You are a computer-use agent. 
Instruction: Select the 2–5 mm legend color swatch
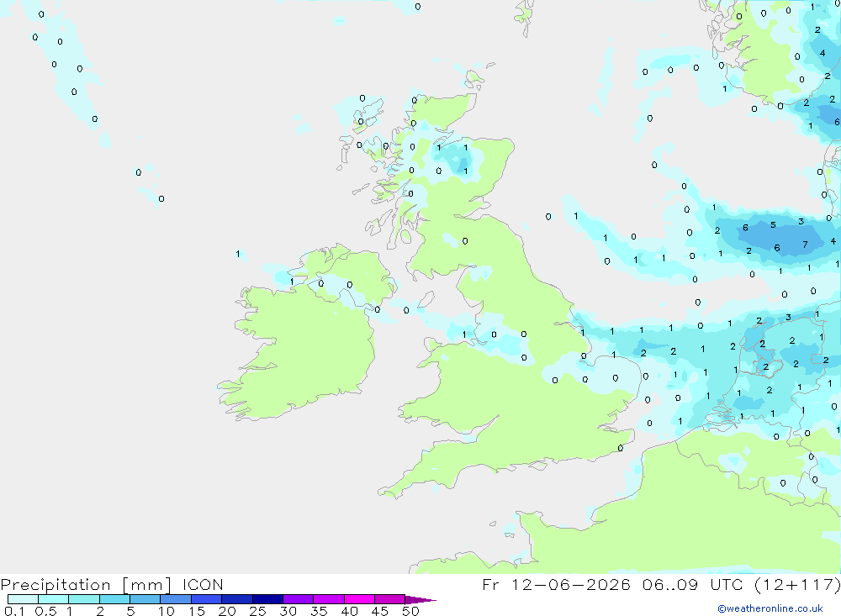click(114, 599)
